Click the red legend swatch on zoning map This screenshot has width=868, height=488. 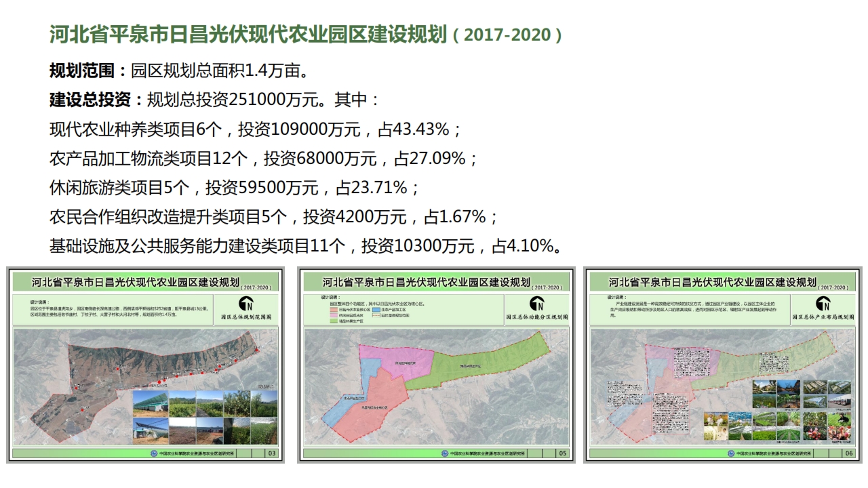coord(334,310)
